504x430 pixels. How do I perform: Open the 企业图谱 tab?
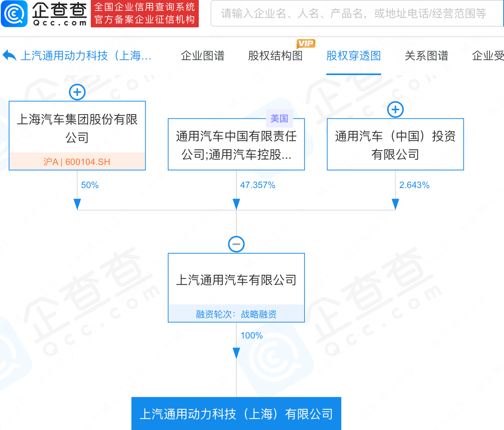tap(203, 56)
